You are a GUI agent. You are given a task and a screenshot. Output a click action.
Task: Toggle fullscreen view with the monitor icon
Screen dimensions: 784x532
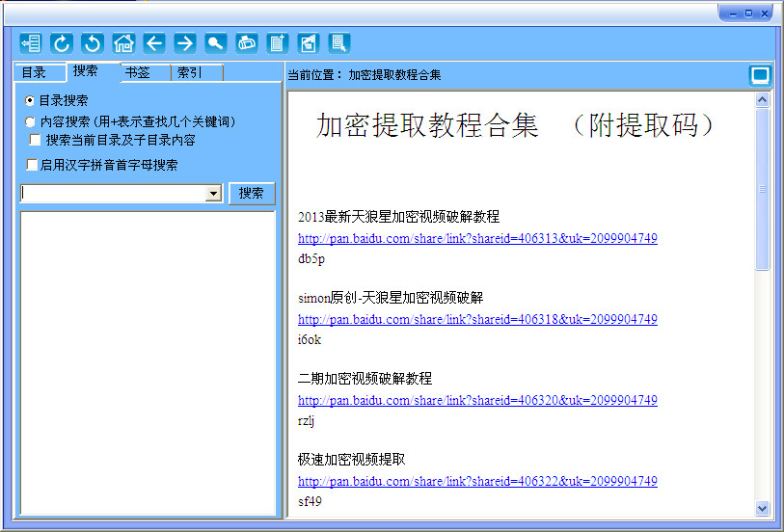coord(760,76)
